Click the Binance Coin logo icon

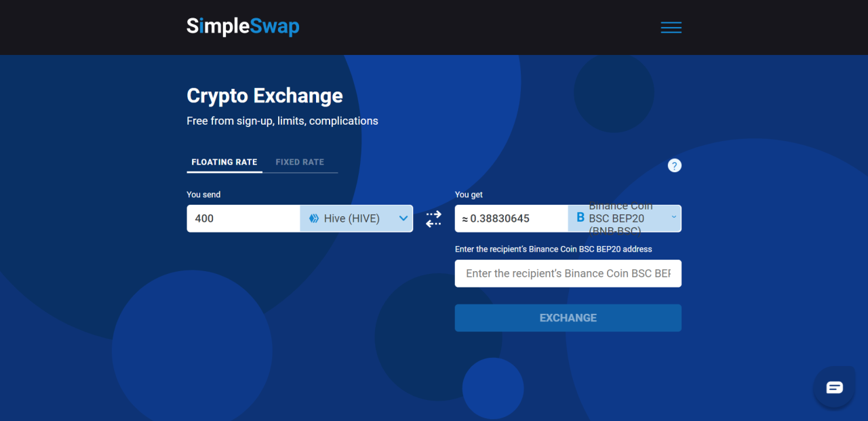(580, 218)
